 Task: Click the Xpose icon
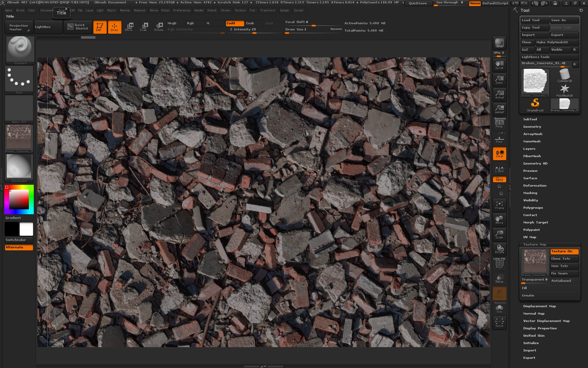[x=499, y=323]
